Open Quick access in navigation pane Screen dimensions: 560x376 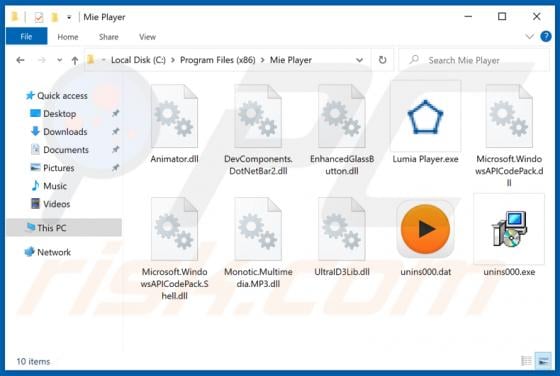tap(56, 96)
